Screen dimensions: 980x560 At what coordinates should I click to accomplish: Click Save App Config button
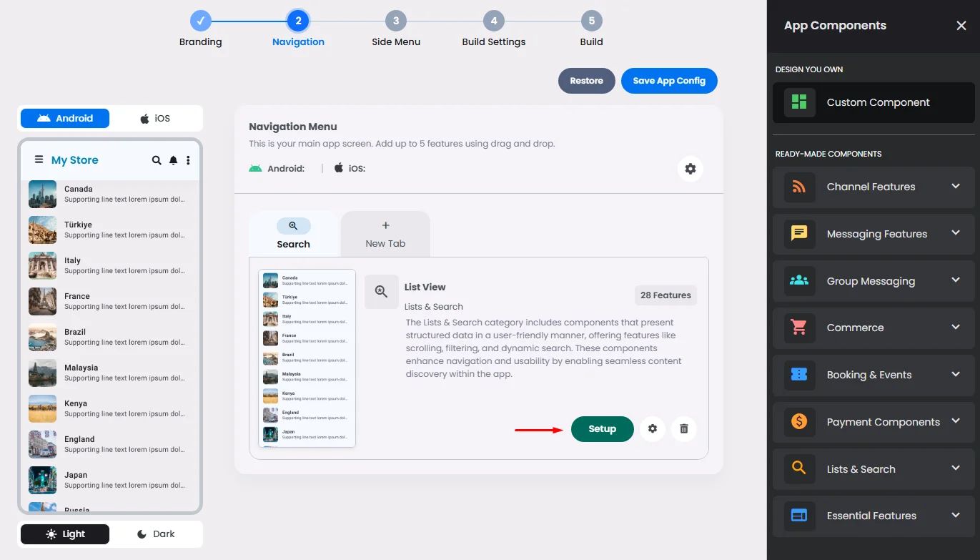point(669,81)
